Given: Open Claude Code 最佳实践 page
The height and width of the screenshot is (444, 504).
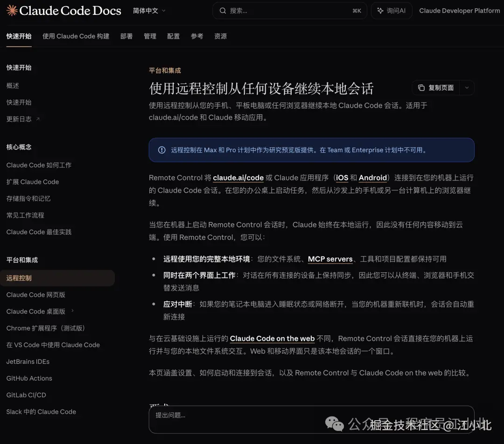Looking at the screenshot, I should pyautogui.click(x=39, y=232).
